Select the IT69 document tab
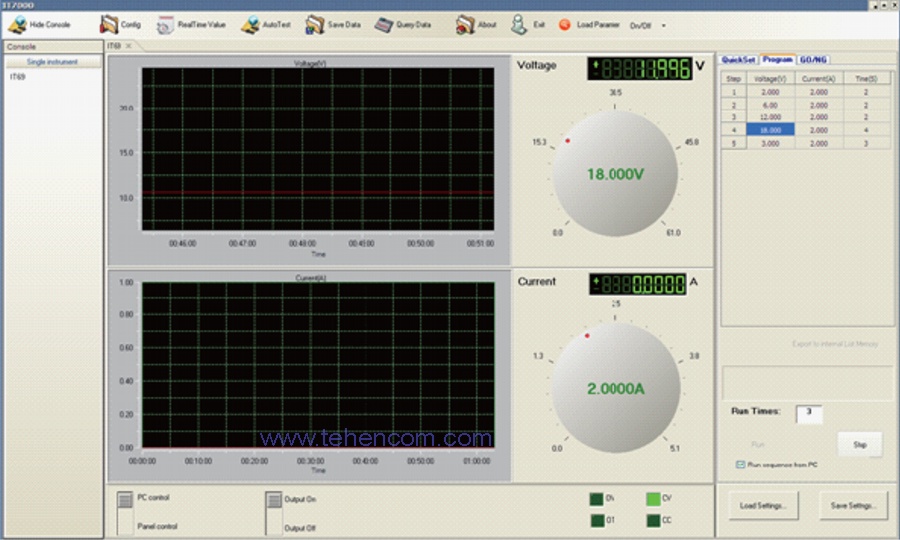900x540 pixels. pyautogui.click(x=114, y=46)
